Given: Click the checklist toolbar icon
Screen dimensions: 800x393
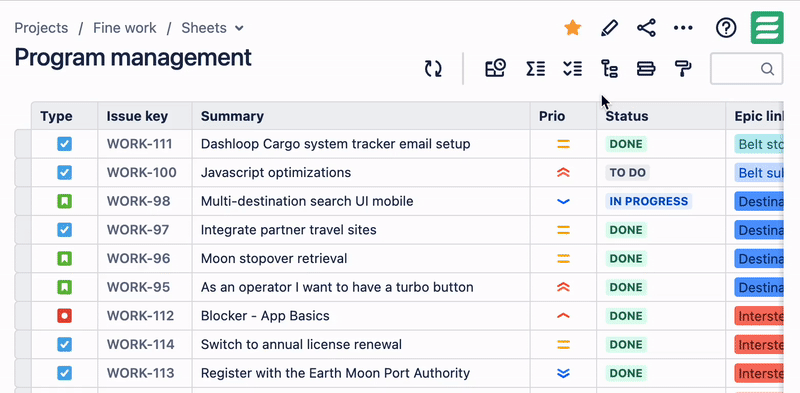Looking at the screenshot, I should tap(572, 68).
